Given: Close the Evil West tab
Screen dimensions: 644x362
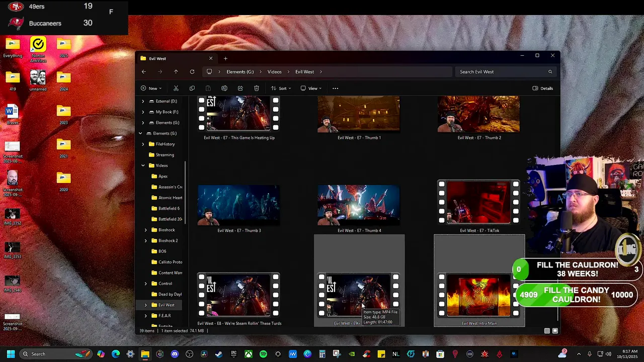Looking at the screenshot, I should tap(211, 58).
